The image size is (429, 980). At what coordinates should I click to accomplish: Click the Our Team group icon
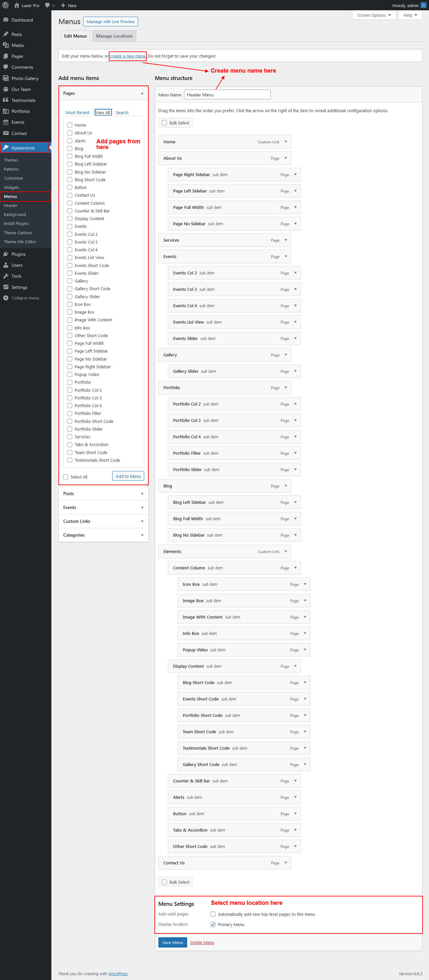click(x=6, y=89)
